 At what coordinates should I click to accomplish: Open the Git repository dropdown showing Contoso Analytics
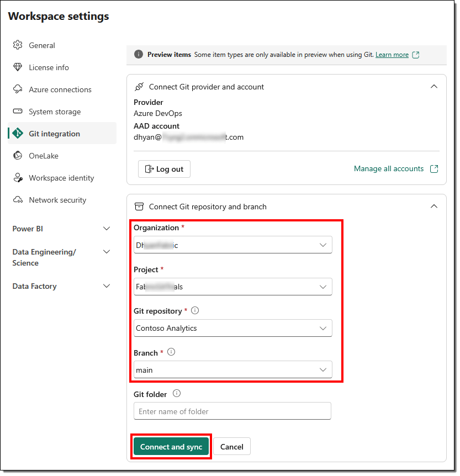coord(232,328)
